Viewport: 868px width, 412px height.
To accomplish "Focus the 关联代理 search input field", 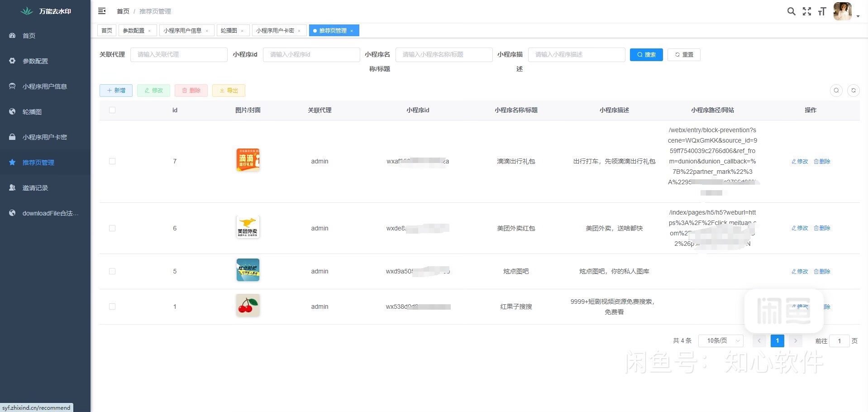I will pos(179,55).
